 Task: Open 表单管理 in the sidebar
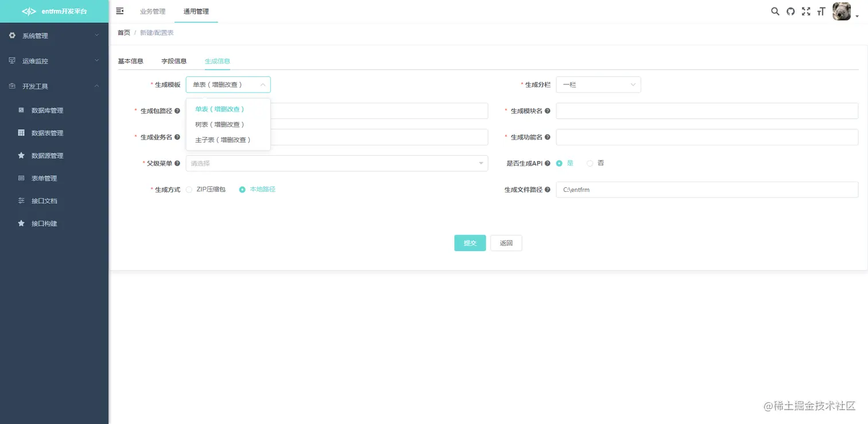(x=54, y=178)
